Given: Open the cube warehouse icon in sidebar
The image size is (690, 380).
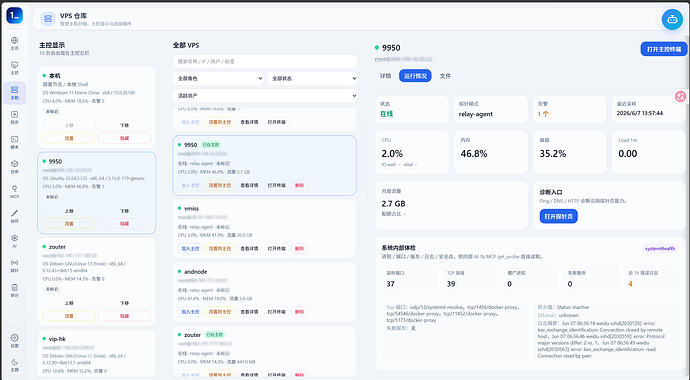Looking at the screenshot, I should tap(15, 166).
